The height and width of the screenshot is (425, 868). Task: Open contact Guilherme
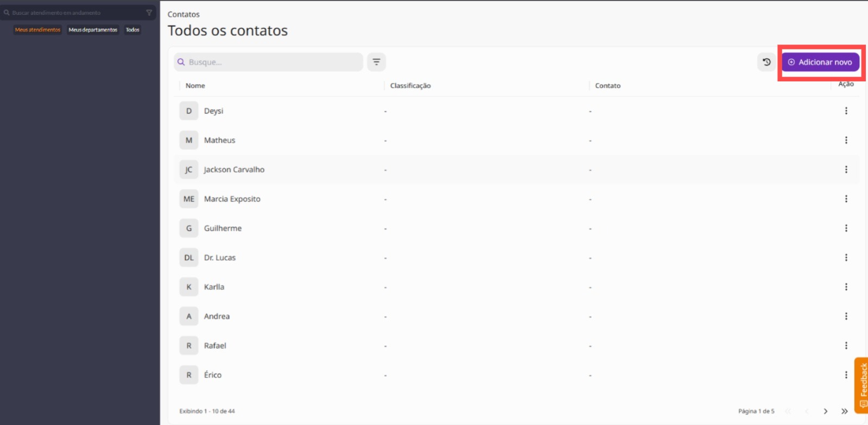tap(223, 228)
